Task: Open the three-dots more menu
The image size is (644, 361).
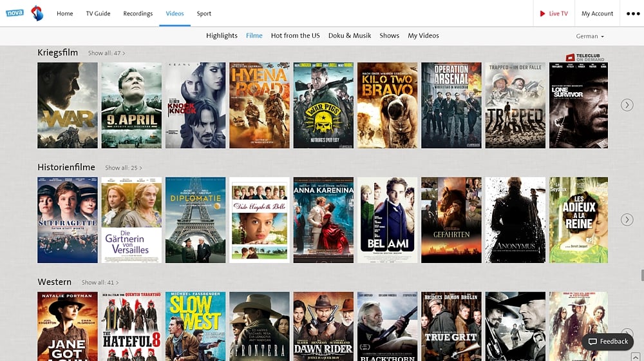Action: click(633, 14)
